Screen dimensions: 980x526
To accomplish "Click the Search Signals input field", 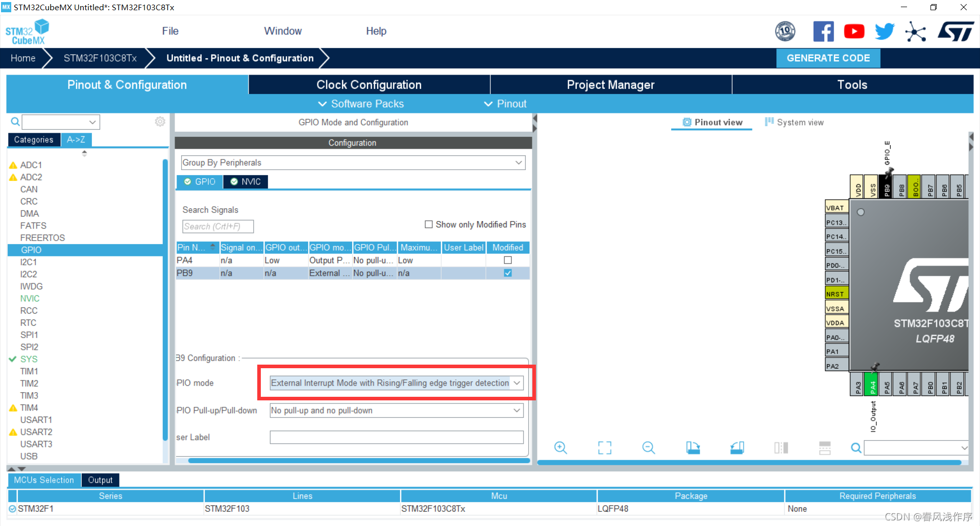I will click(x=218, y=226).
